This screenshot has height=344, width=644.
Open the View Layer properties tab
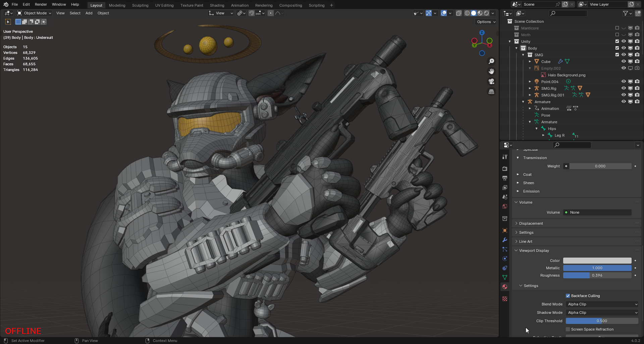[x=505, y=187]
